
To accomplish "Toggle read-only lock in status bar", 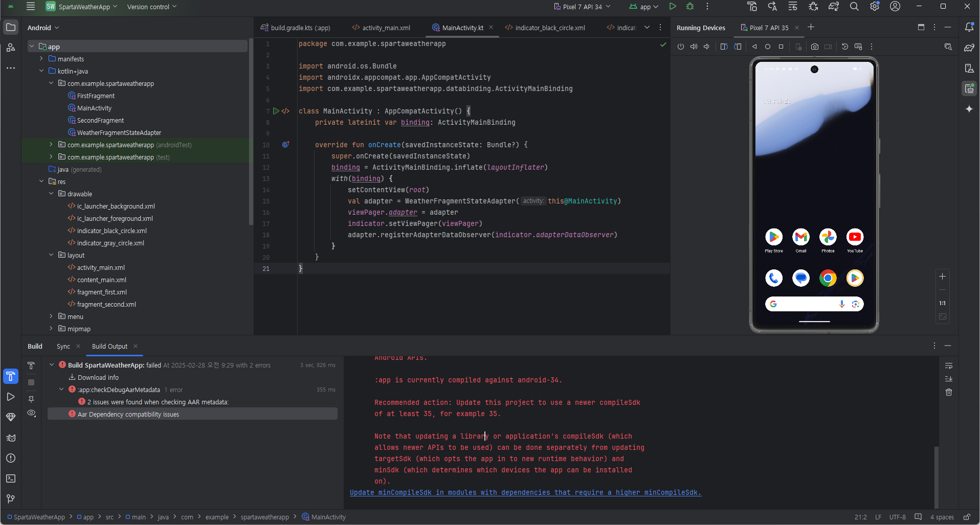I will tap(967, 517).
